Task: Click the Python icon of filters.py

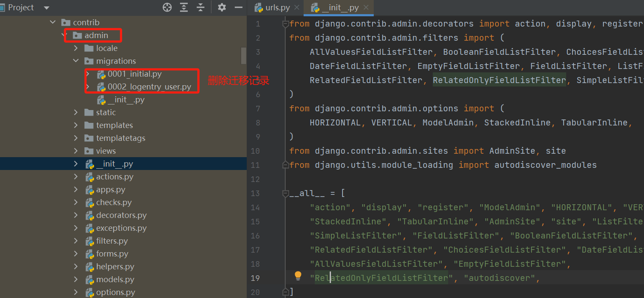Action: point(89,241)
